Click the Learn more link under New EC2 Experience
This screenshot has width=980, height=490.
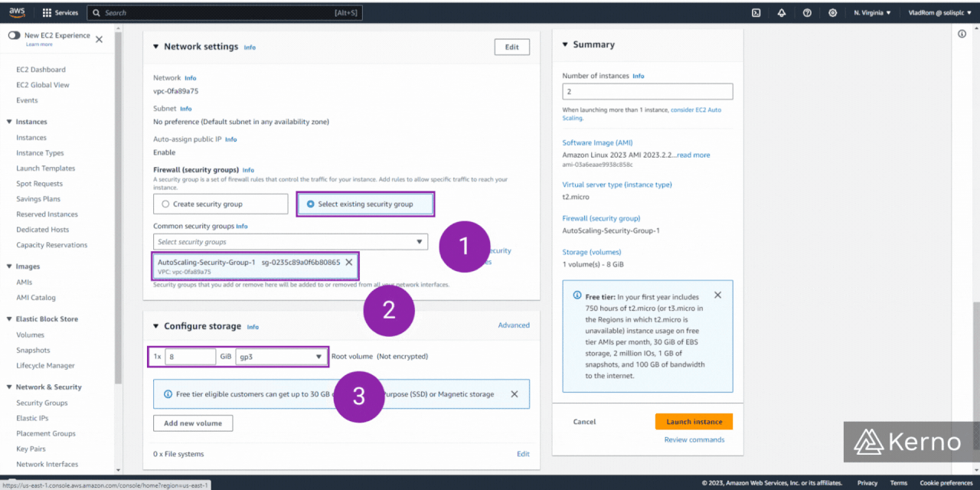[x=39, y=44]
